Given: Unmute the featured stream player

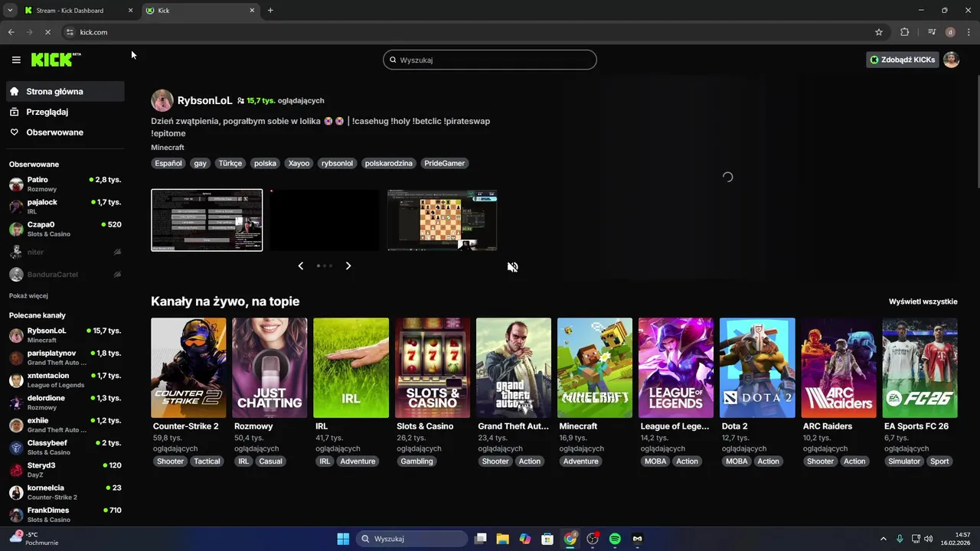Looking at the screenshot, I should [x=513, y=267].
